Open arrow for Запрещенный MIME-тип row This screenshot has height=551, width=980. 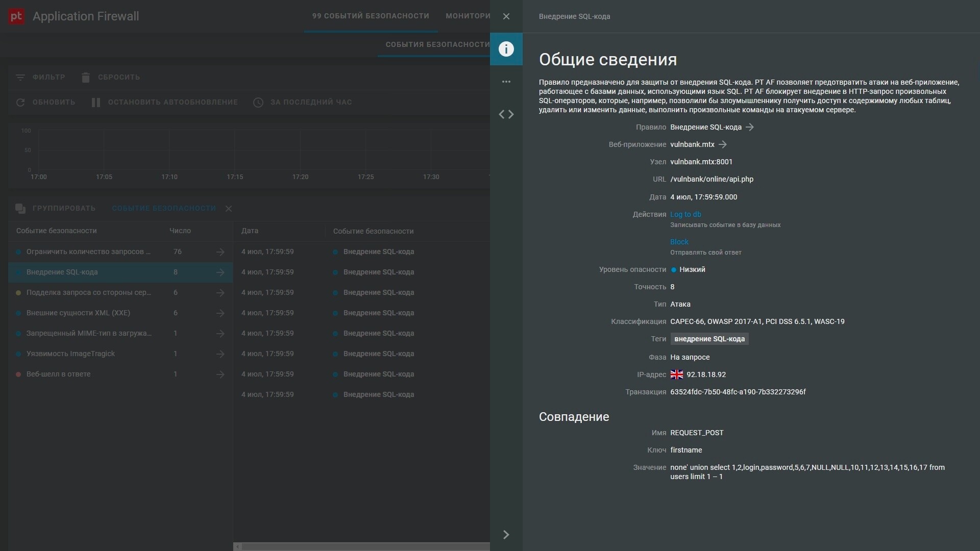pos(220,334)
